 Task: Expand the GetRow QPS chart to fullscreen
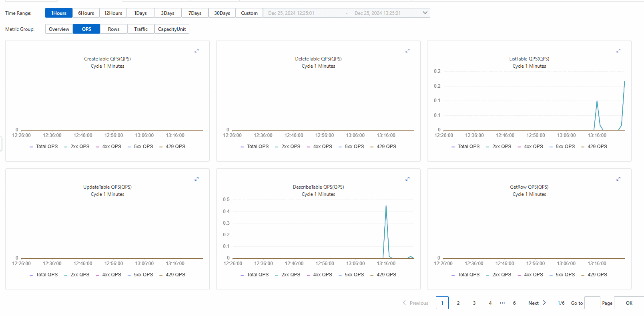[618, 179]
